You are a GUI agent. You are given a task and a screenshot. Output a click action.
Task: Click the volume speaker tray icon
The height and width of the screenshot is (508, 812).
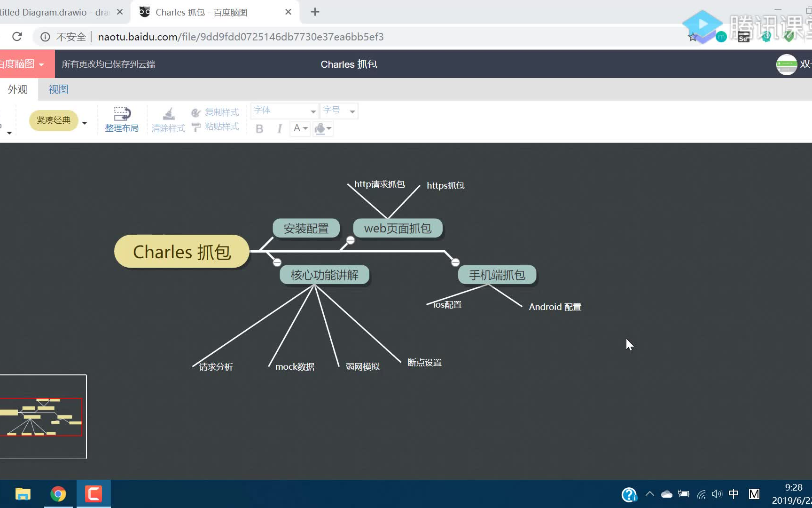(717, 494)
